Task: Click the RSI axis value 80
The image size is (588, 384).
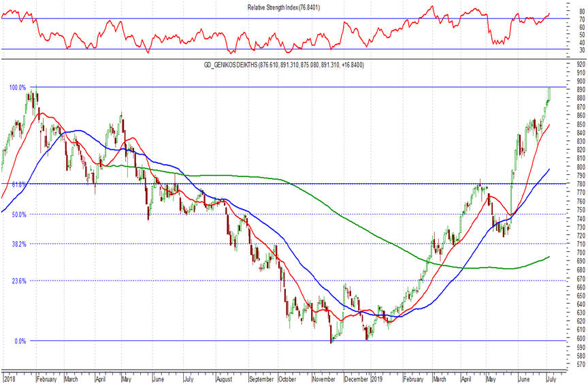Action: [x=582, y=12]
